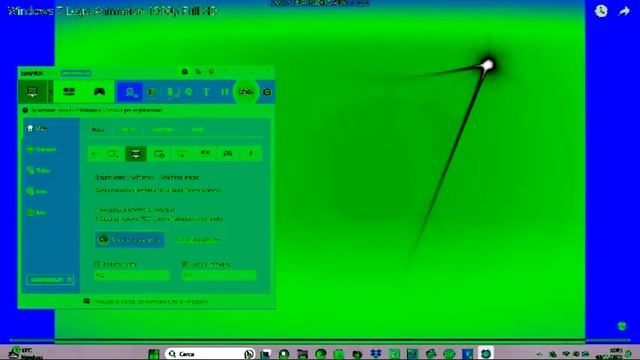
Task: Click the blue start recording button
Action: pyautogui.click(x=130, y=240)
